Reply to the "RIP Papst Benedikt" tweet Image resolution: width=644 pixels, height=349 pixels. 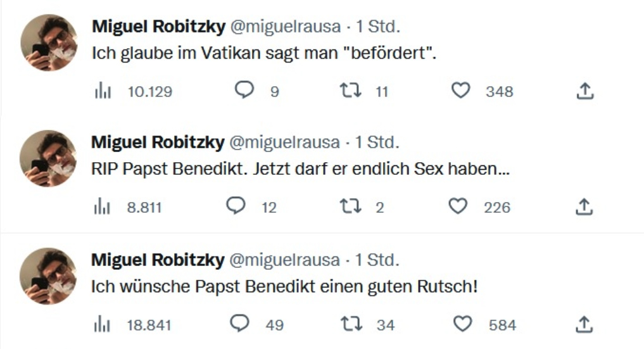point(237,206)
